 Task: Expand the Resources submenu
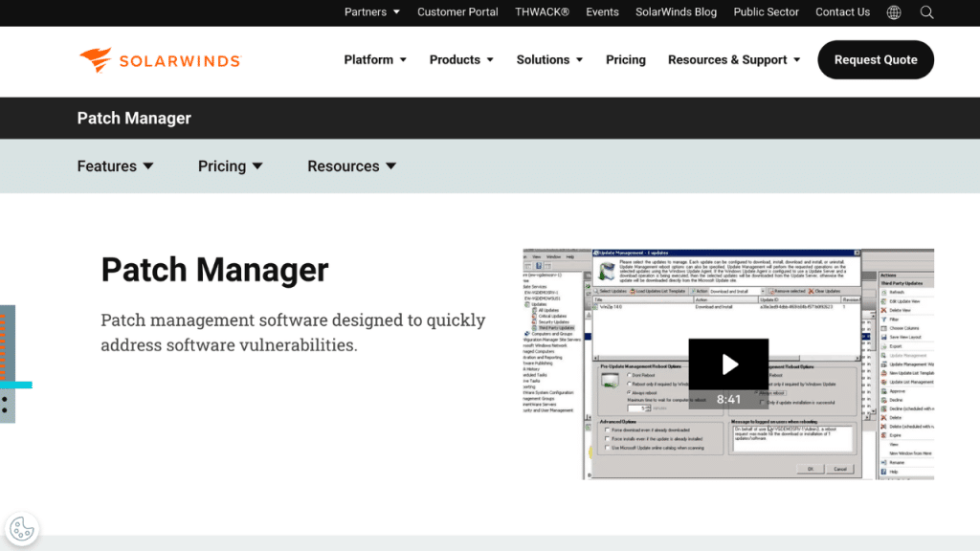point(351,166)
